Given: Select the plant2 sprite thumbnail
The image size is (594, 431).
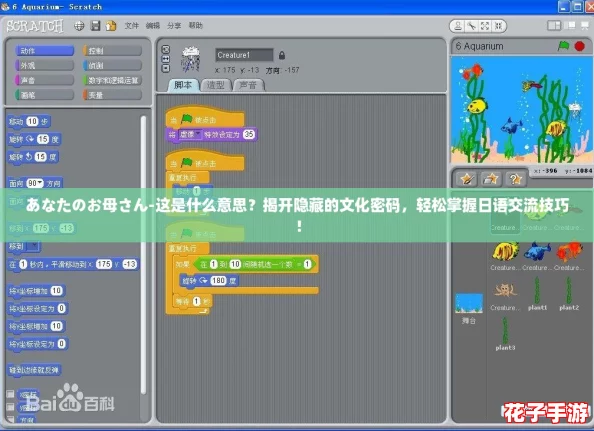Looking at the screenshot, I should [x=569, y=291].
